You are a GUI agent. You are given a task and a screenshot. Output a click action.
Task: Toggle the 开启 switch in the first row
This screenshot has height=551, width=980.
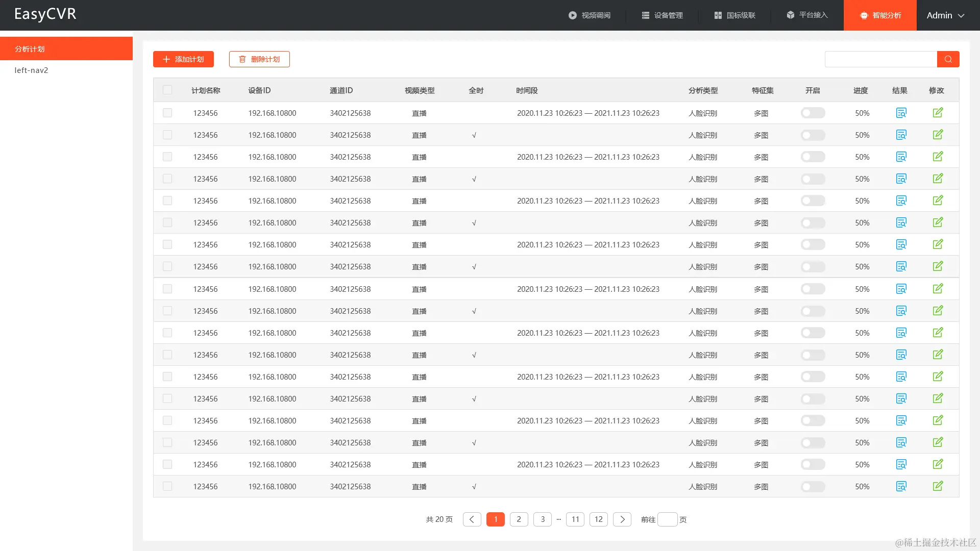tap(813, 113)
